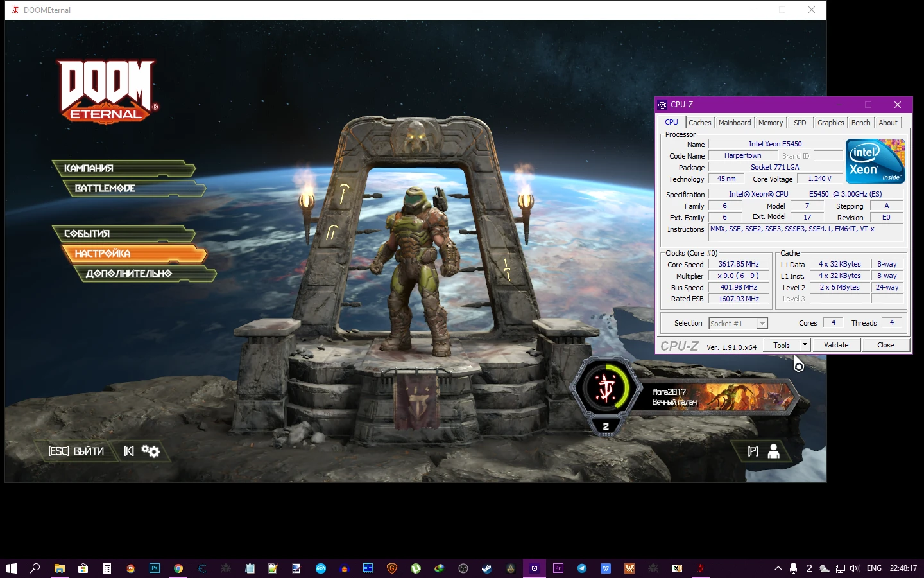Switch to Google Chrome in the taskbar
This screenshot has height=578, width=924.
[178, 568]
